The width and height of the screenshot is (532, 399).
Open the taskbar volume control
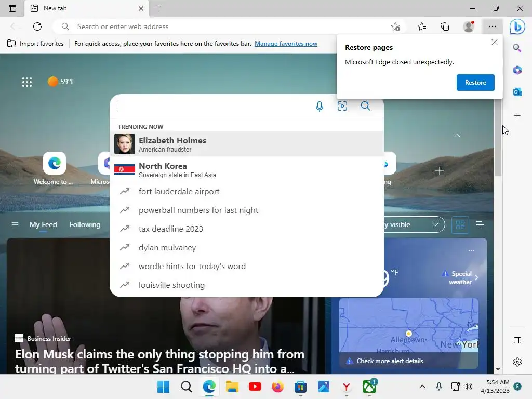[468, 387]
